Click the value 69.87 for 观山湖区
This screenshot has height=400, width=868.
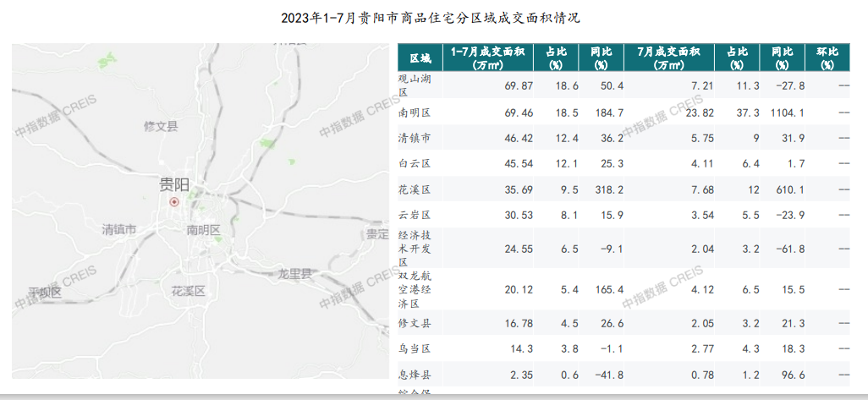pyautogui.click(x=519, y=87)
